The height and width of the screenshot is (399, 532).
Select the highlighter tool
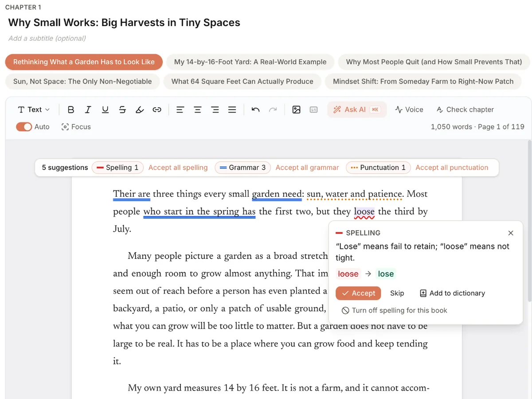click(x=140, y=110)
